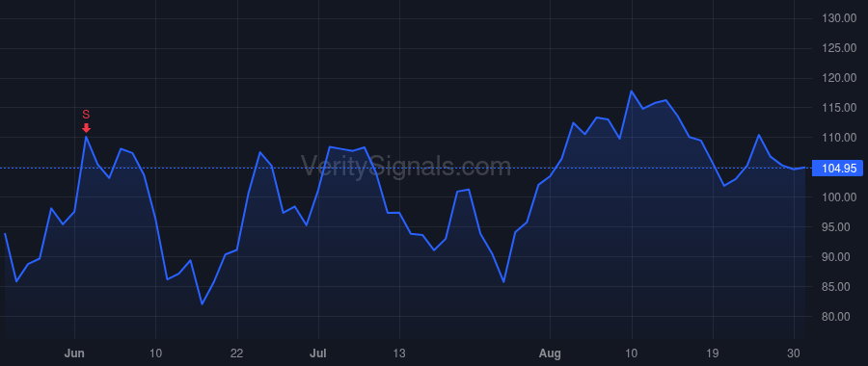Screen dimensions: 868x366
Task: Click the Aug label on time axis
Action: pyautogui.click(x=551, y=353)
